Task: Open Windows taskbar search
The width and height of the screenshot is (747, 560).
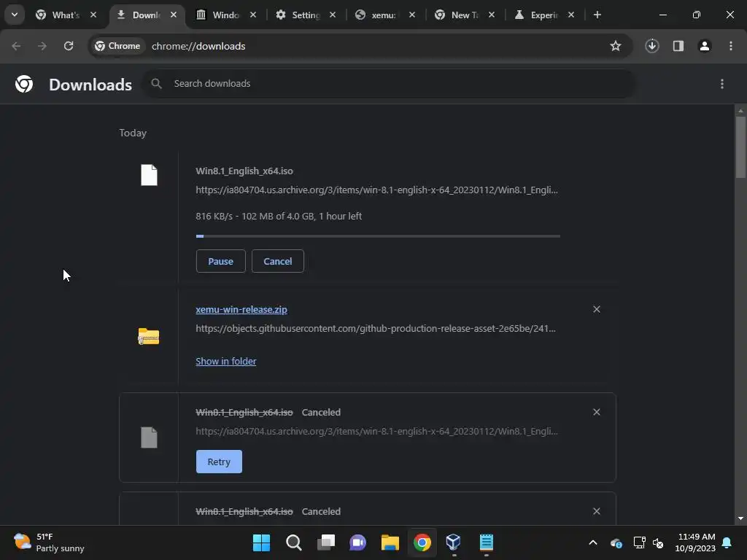Action: point(293,542)
